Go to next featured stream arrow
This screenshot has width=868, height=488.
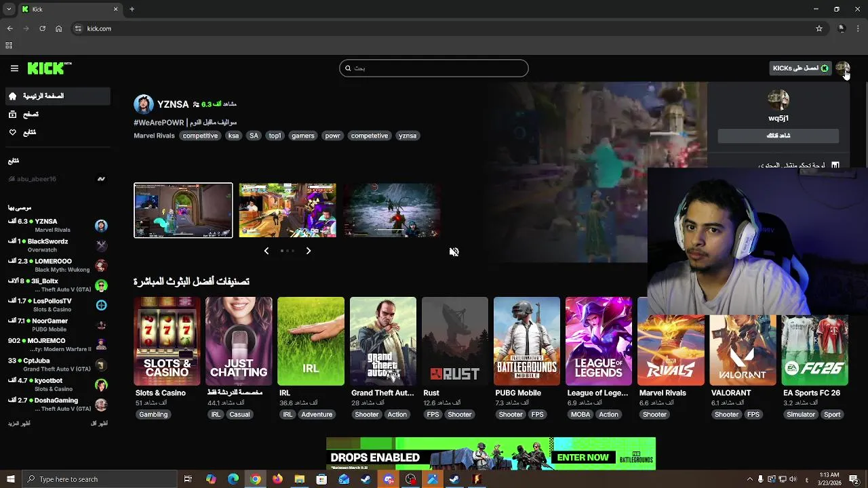pyautogui.click(x=309, y=251)
